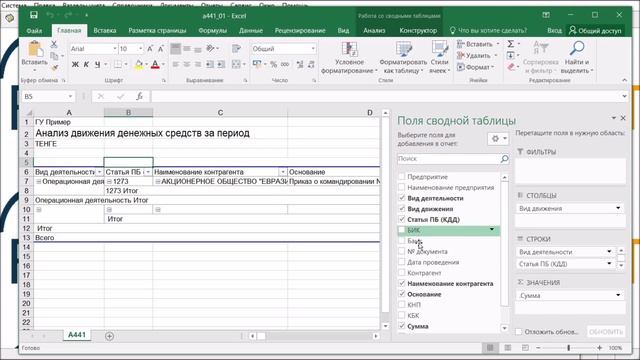This screenshot has width=640, height=360.
Task: Collapse the Операционная деятельность group
Action: click(x=38, y=182)
